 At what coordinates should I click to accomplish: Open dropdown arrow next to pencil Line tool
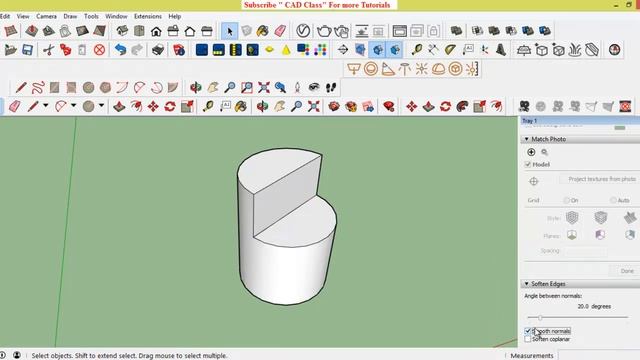click(x=46, y=106)
